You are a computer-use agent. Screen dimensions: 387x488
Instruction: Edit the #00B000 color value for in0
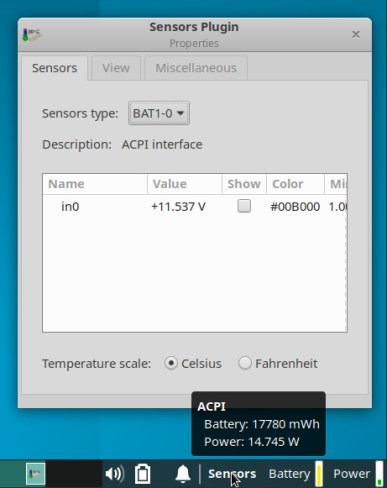[295, 207]
